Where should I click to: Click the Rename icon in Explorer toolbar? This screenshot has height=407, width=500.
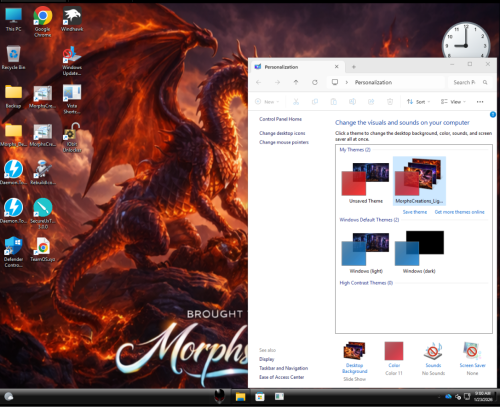coord(352,102)
